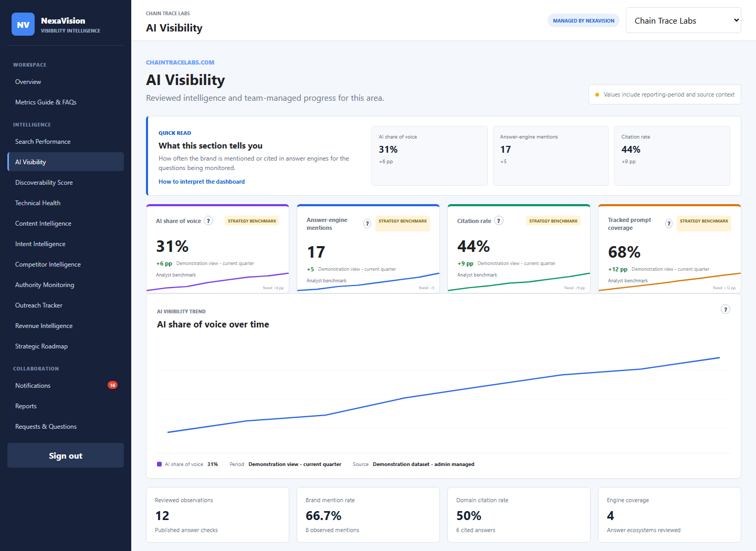Click 'Demonstration dataset - admin managed' source text

[x=424, y=464]
